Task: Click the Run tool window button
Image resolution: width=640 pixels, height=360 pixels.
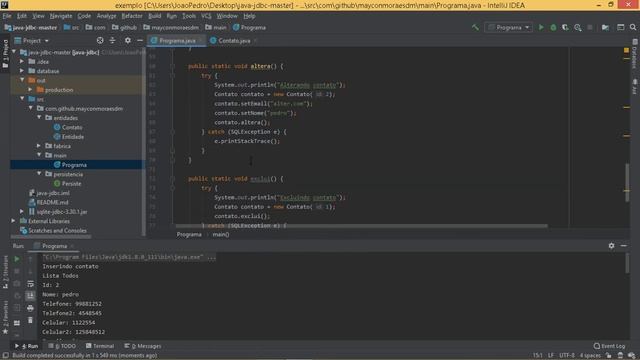Action: click(x=27, y=346)
